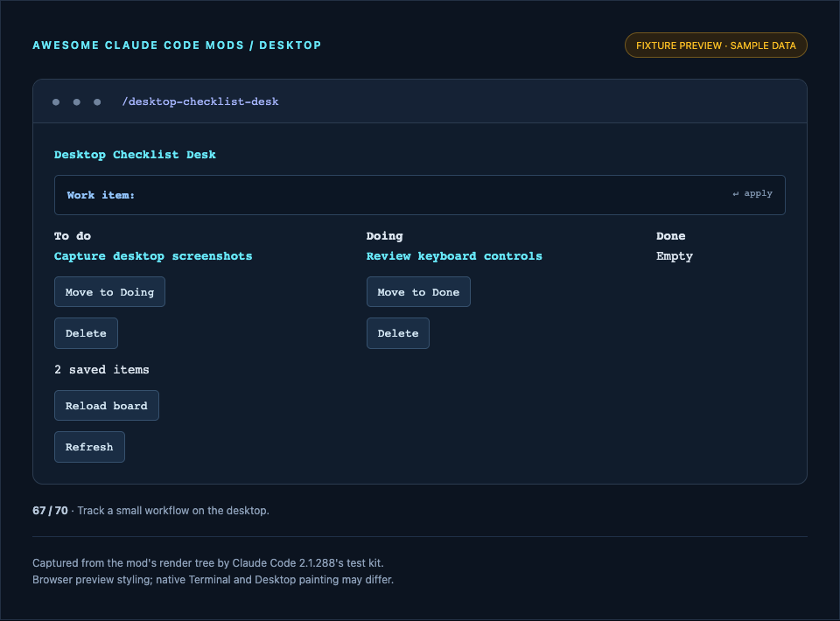The height and width of the screenshot is (621, 840).
Task: Select the Capture desktop screenshots task
Action: pyautogui.click(x=153, y=256)
